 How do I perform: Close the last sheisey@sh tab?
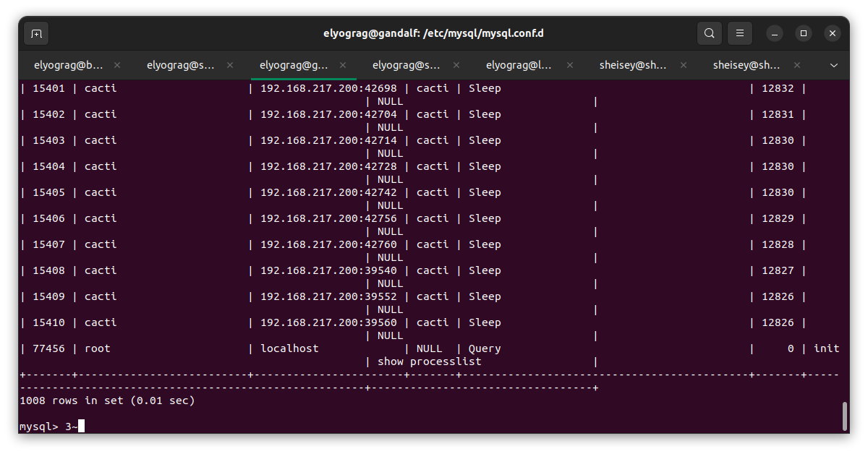coord(796,64)
